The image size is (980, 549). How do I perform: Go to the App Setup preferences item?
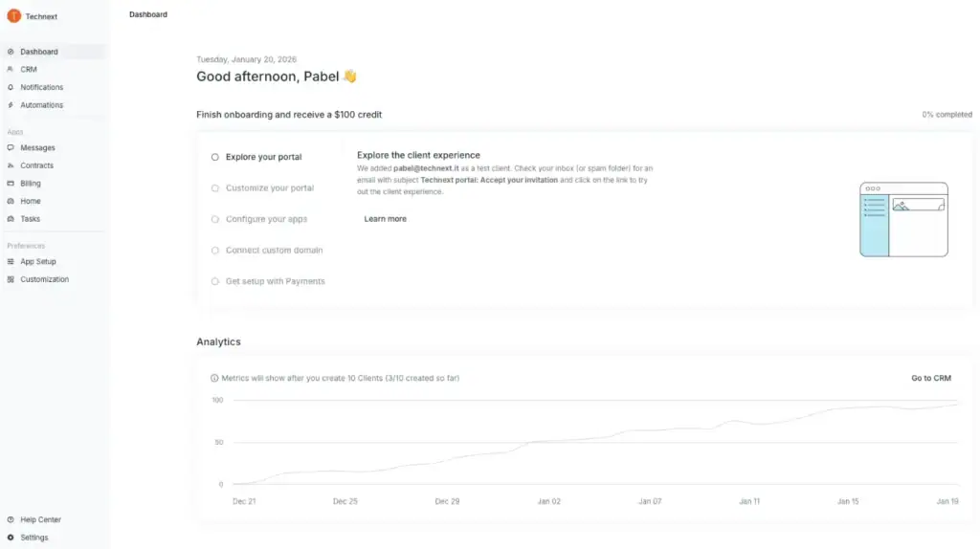click(x=38, y=261)
